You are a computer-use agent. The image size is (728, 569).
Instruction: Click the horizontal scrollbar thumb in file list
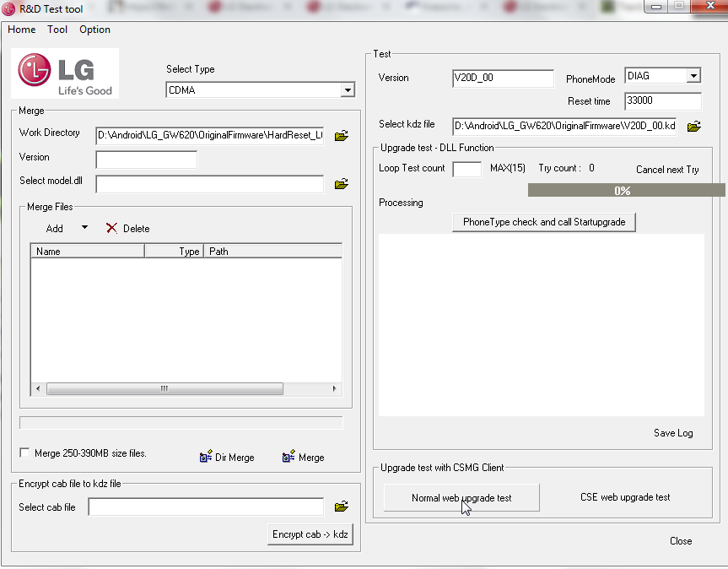[x=164, y=389]
